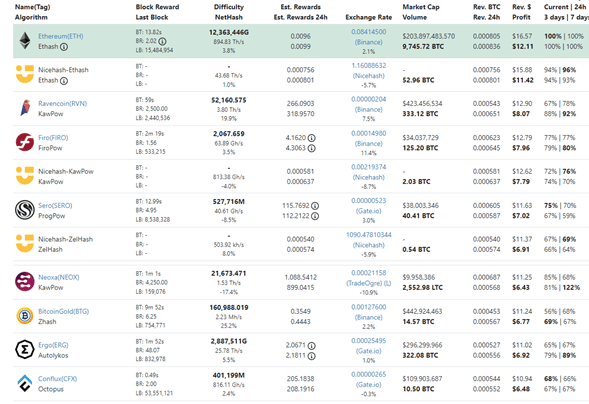Viewport: 589px width, 404px height.
Task: Click Nicehash-ZelHash exchange rate 1090.47810344
Action: click(369, 235)
